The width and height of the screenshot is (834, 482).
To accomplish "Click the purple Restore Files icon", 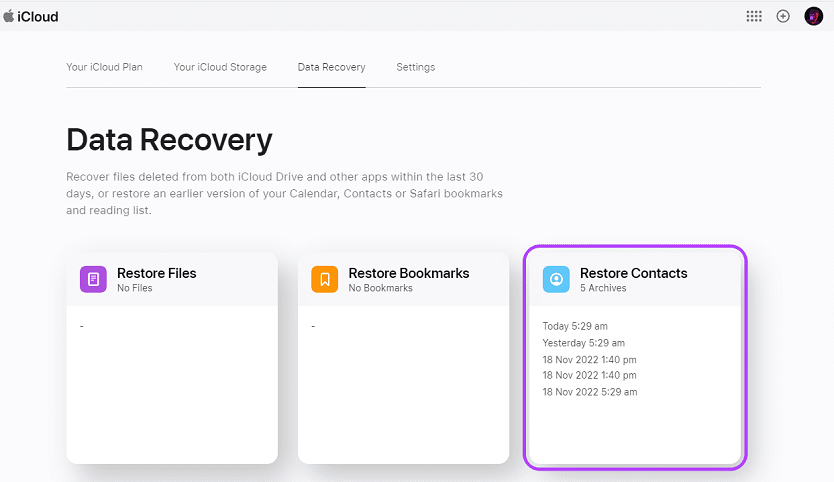I will 93,279.
